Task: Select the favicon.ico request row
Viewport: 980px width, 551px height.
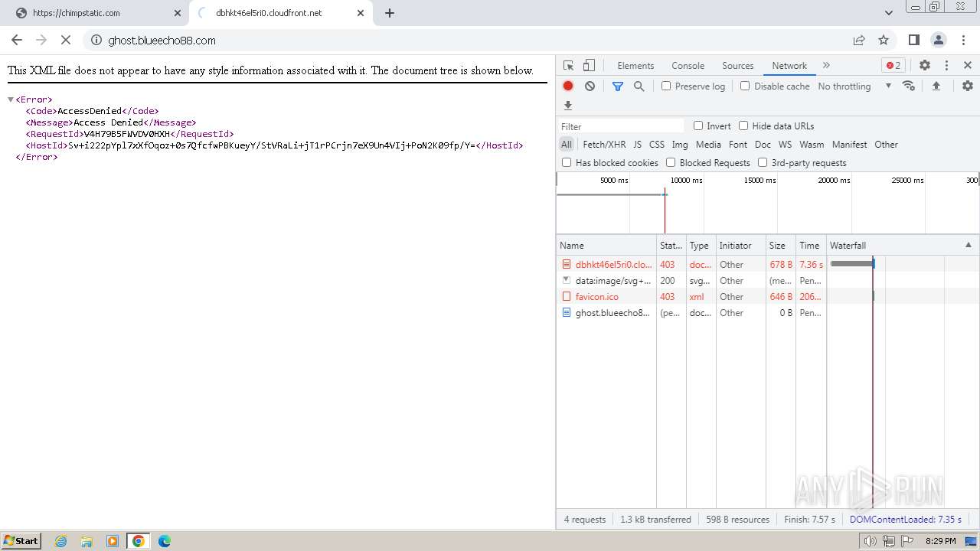Action: pyautogui.click(x=768, y=296)
